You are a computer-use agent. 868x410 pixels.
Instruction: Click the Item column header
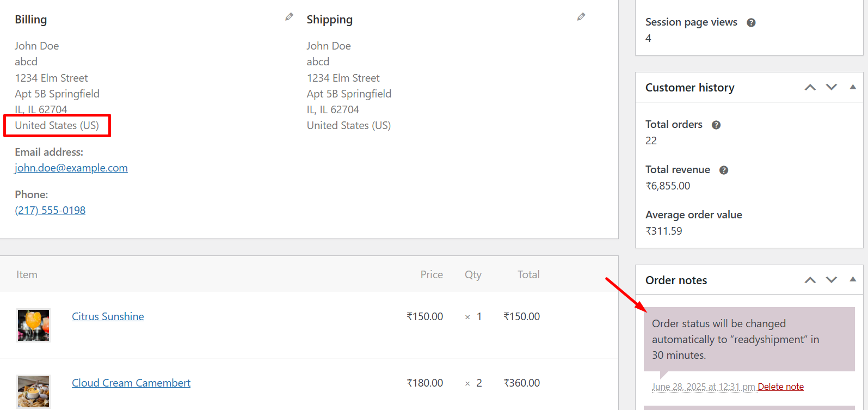[27, 274]
